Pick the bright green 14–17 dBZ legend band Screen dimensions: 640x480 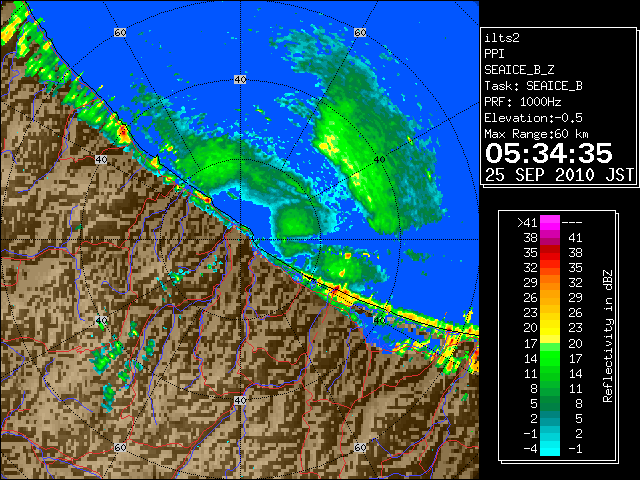(x=550, y=358)
